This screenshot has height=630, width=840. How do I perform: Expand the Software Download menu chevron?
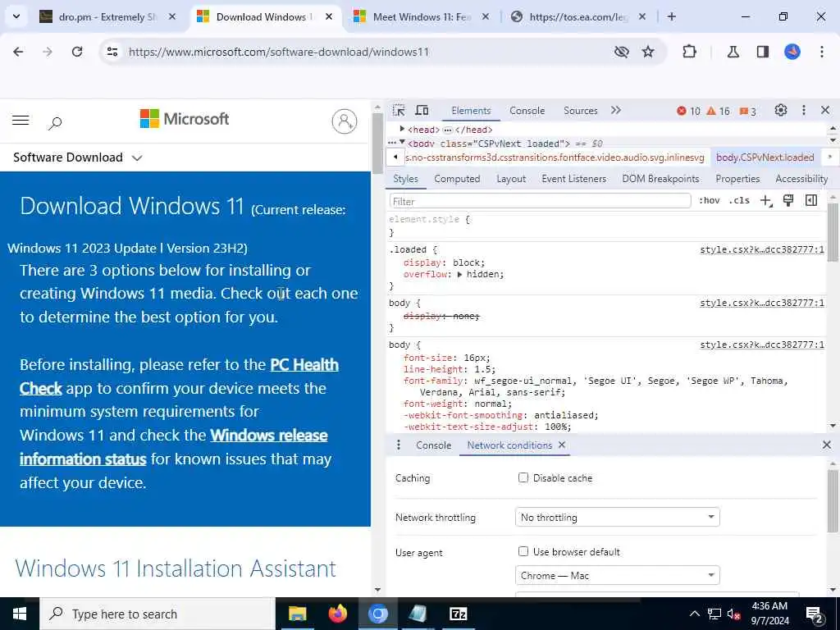[x=137, y=157]
